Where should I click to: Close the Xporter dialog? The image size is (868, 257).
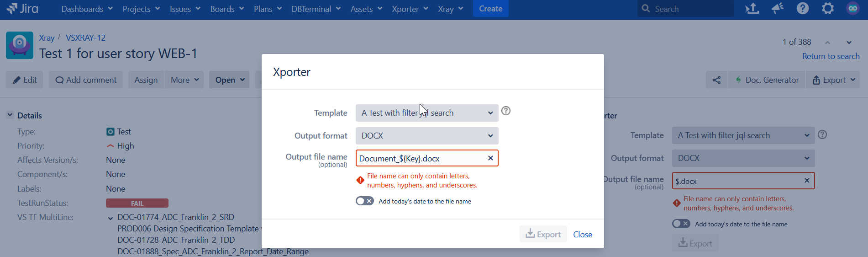coord(583,235)
